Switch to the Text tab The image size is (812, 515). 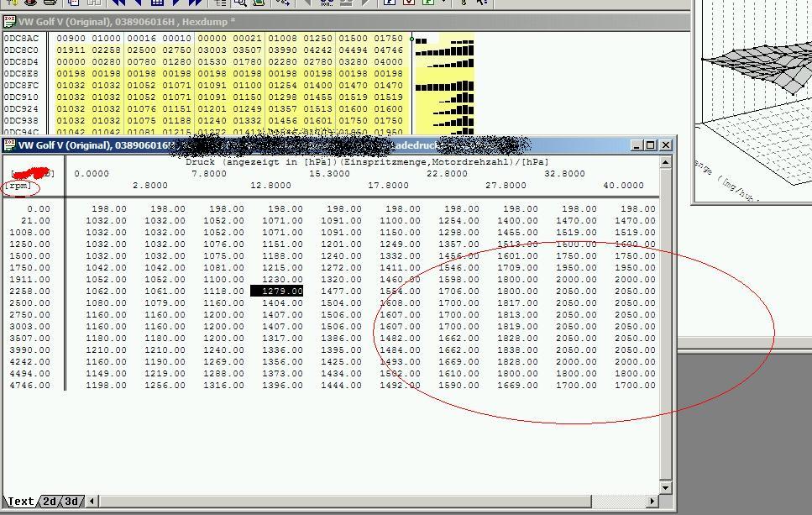(x=21, y=501)
